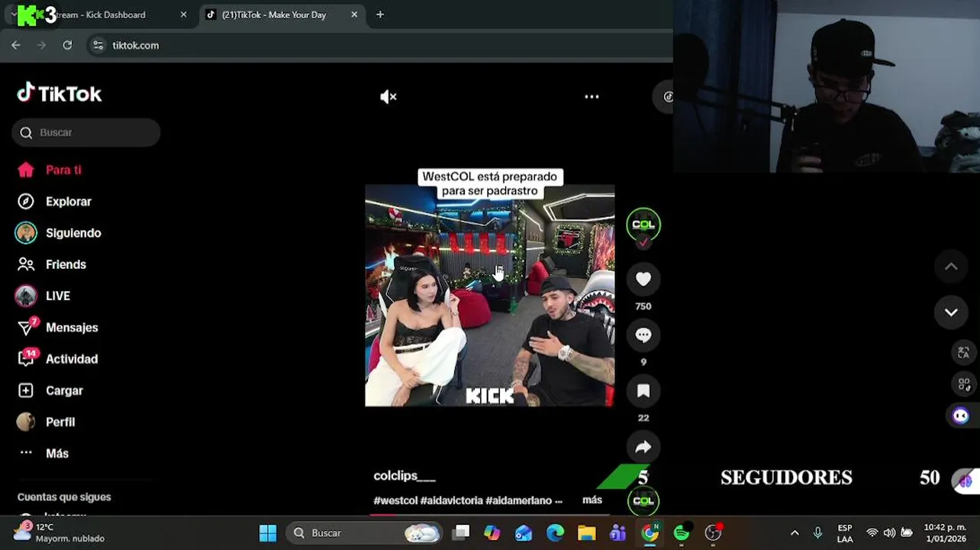980x550 pixels.
Task: Click the 750 likes count
Action: tap(643, 306)
